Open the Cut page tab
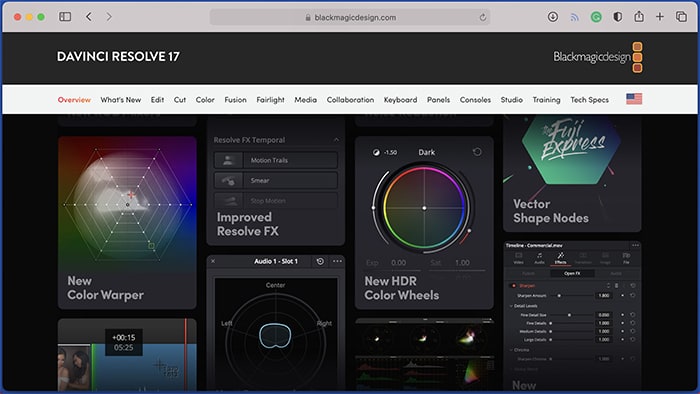Viewport: 700px width, 394px height. tap(180, 100)
